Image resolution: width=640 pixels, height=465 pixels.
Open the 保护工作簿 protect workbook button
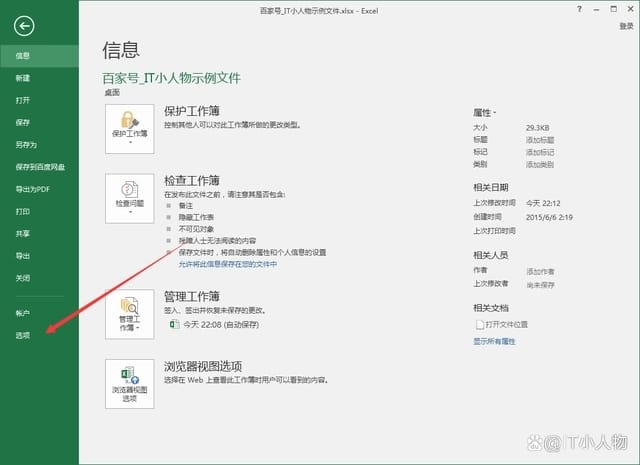tap(130, 129)
